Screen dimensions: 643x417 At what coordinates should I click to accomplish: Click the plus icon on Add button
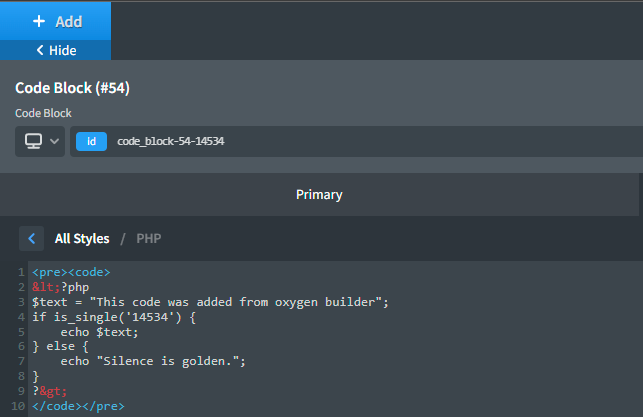click(x=39, y=21)
